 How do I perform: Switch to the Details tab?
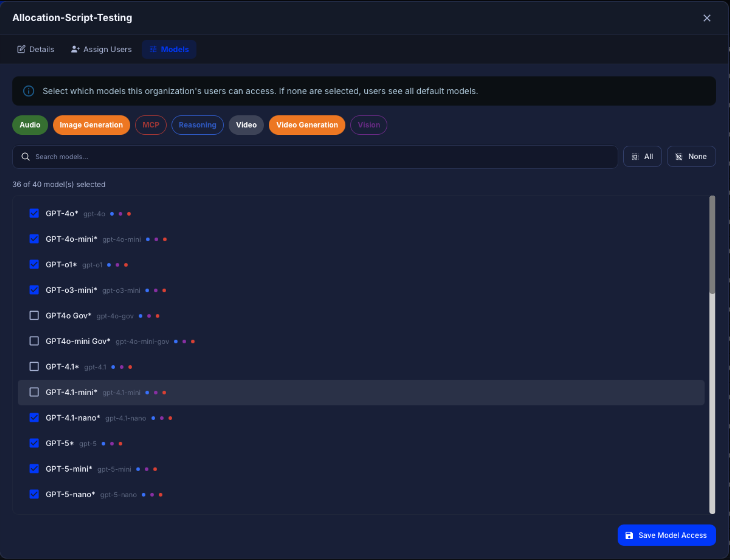tap(36, 49)
